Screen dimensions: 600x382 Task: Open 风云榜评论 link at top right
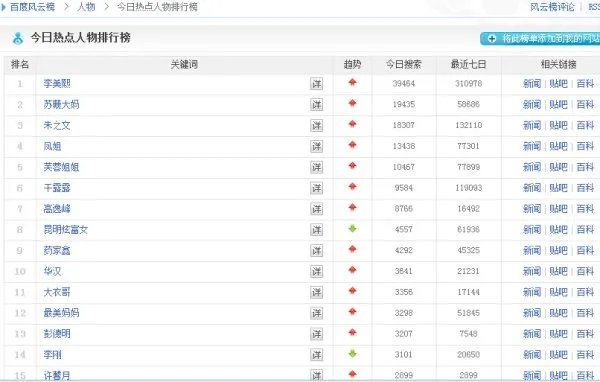[552, 7]
